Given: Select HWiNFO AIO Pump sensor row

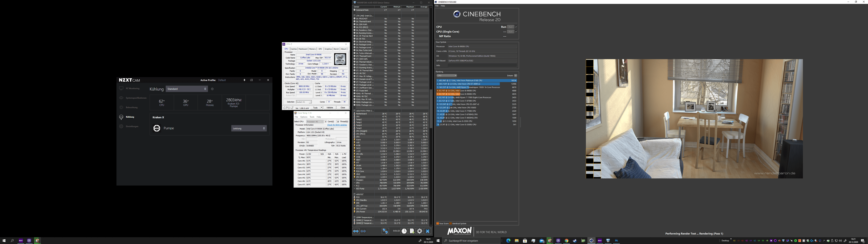Looking at the screenshot, I should click(391, 189).
